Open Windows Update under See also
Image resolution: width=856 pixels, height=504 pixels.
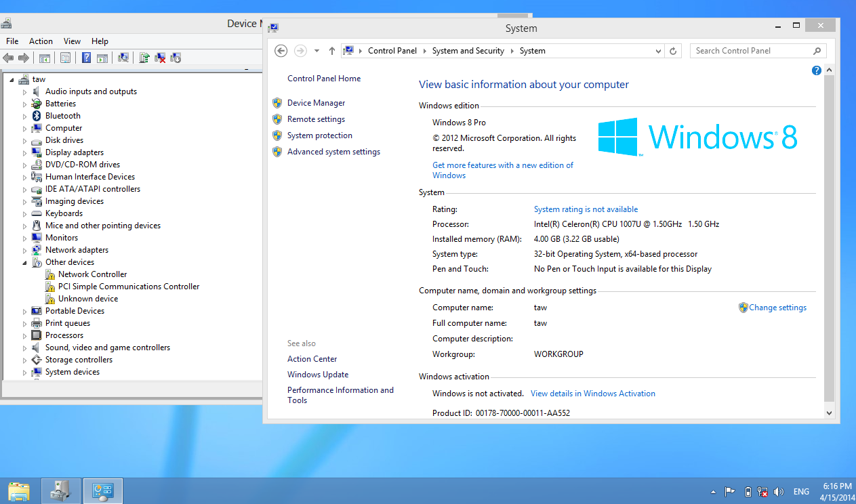(318, 375)
